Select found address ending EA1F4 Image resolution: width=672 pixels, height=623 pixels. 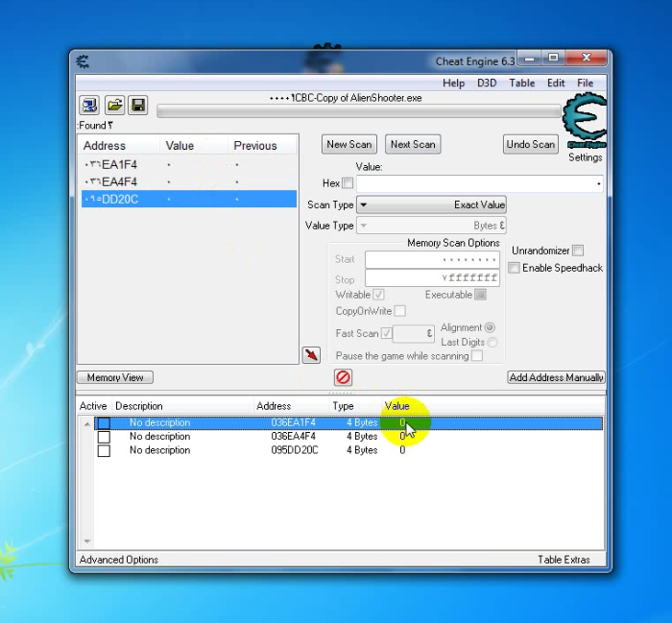(188, 164)
